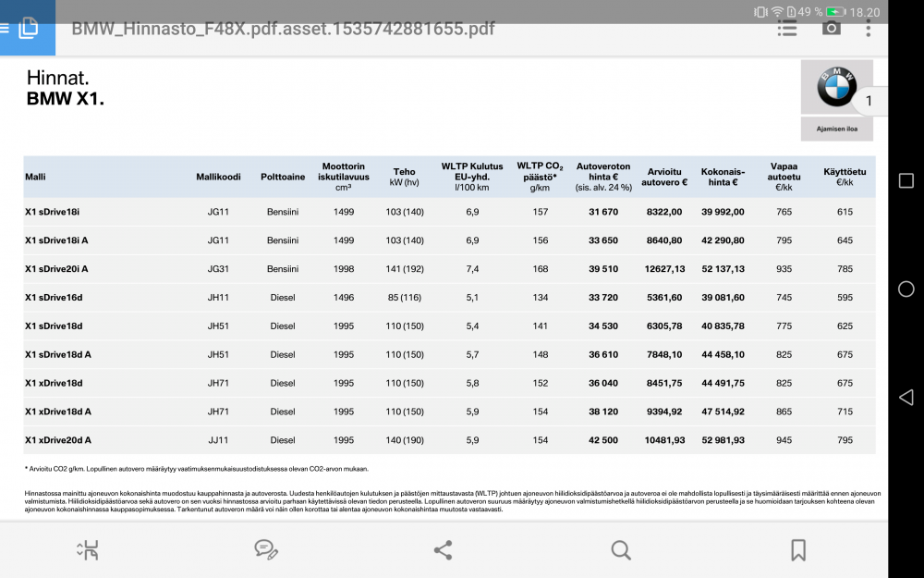The width and height of the screenshot is (924, 578).
Task: Tap Android recent apps square button
Action: (x=906, y=180)
